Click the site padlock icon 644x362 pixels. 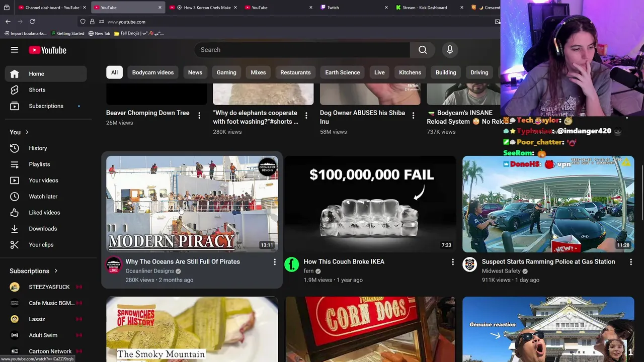[x=92, y=22]
